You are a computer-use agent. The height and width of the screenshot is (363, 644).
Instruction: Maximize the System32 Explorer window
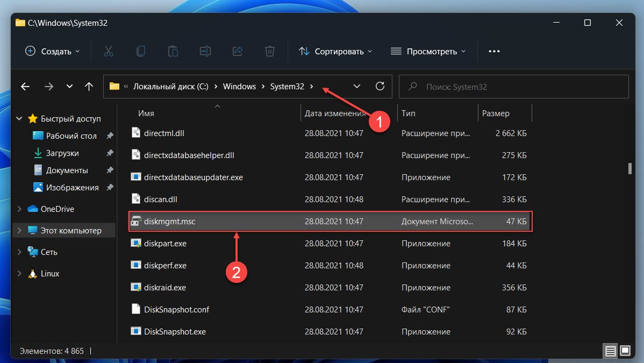pyautogui.click(x=588, y=23)
